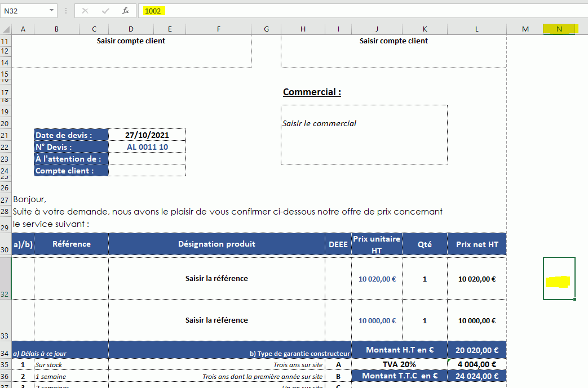This screenshot has width=588, height=388.
Task: Click the 'Saisir le commercial' text box
Action: (x=364, y=135)
